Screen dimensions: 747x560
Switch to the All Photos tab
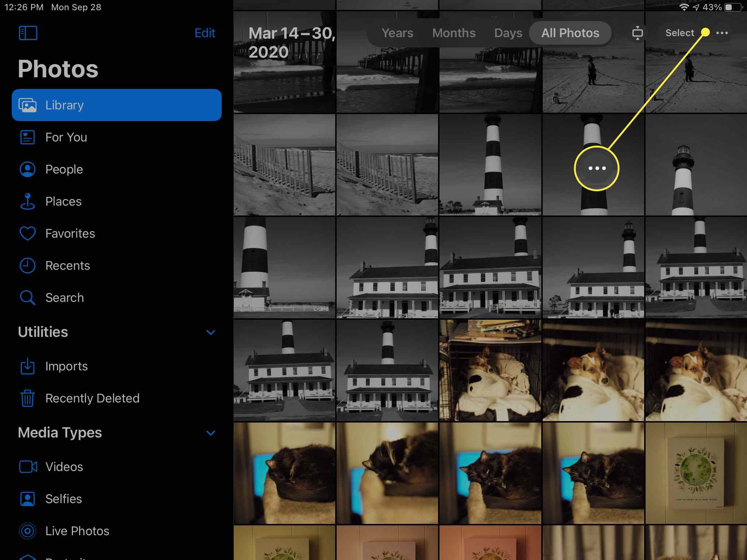point(569,32)
